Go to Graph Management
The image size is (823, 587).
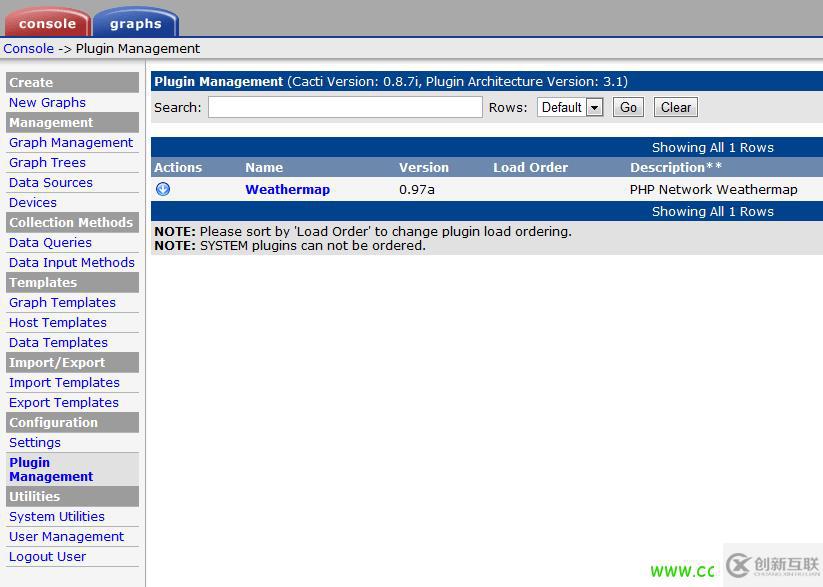71,142
